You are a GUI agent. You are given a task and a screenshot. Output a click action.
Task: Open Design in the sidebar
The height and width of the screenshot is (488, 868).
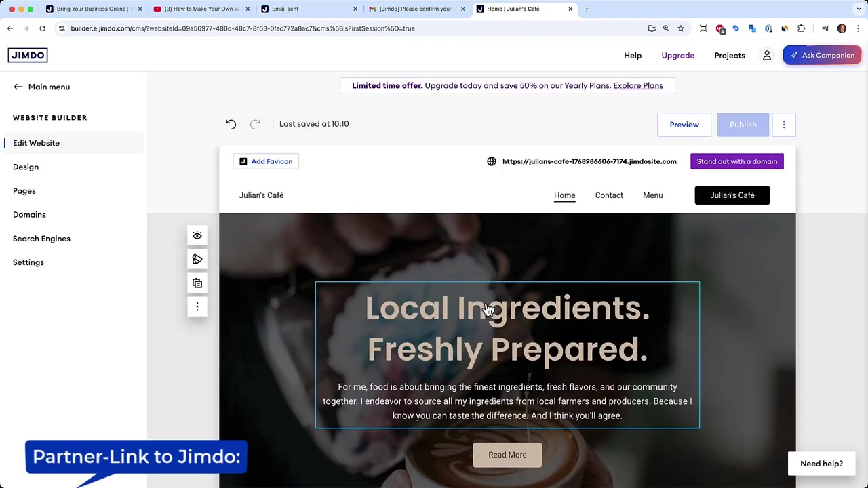(x=26, y=167)
